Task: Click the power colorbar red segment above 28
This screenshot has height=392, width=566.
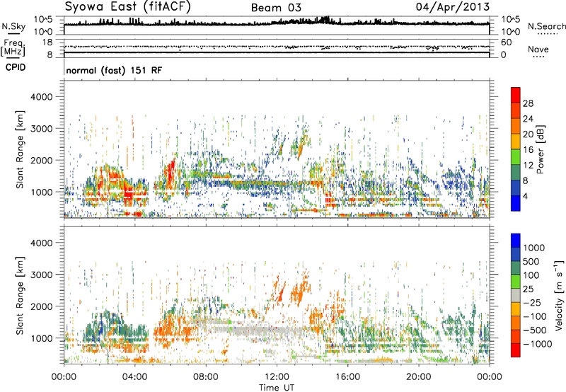Action: tap(516, 95)
